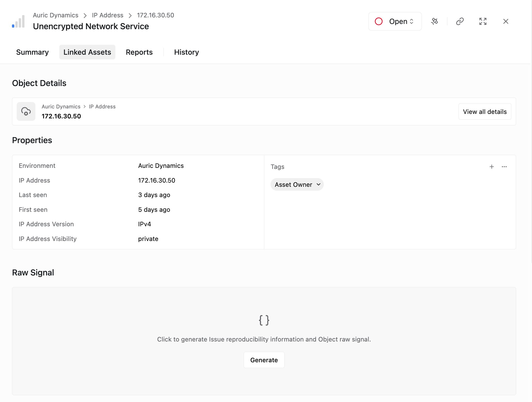
Task: Open the breadcrumb chevron after IP Address
Action: [130, 15]
